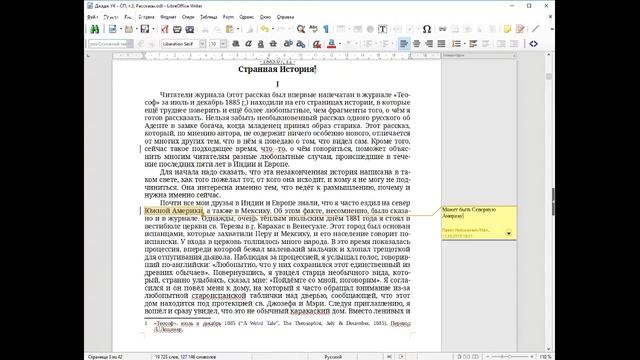The width and height of the screenshot is (640, 360).
Task: Open Find and Replace magnifier icon
Action: tap(301, 29)
